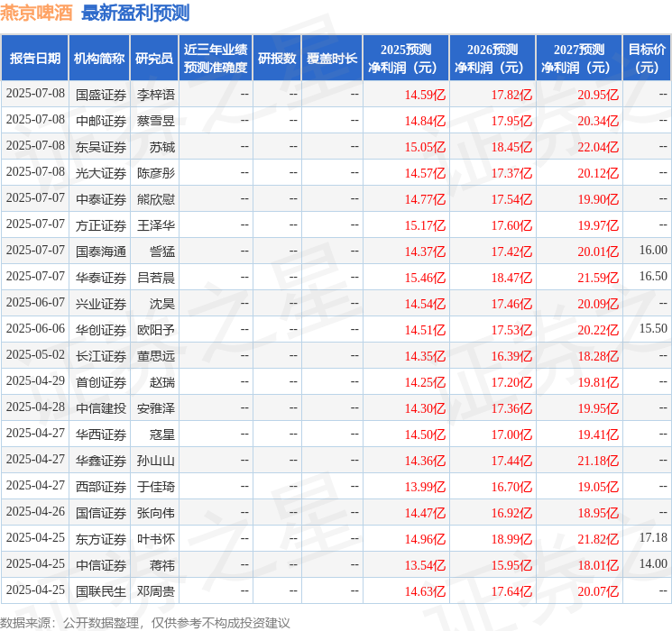
Task: Click target price 14.00
Action: click(x=653, y=563)
